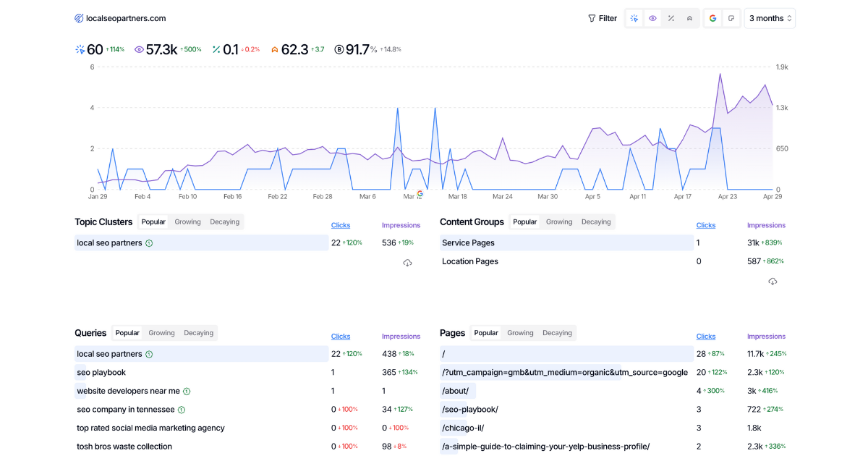Switch Content Groups to Decaying tab
Screen dimensions: 868x456
tap(596, 222)
